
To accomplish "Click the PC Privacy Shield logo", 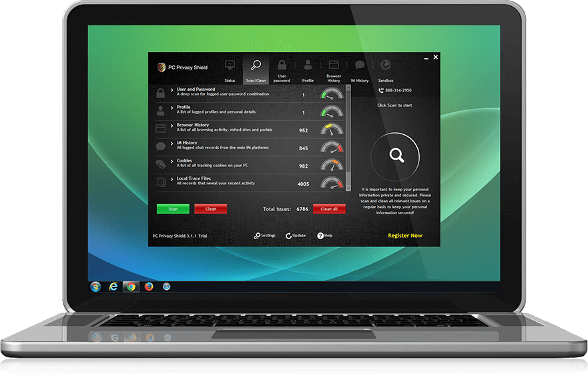I will 162,67.
